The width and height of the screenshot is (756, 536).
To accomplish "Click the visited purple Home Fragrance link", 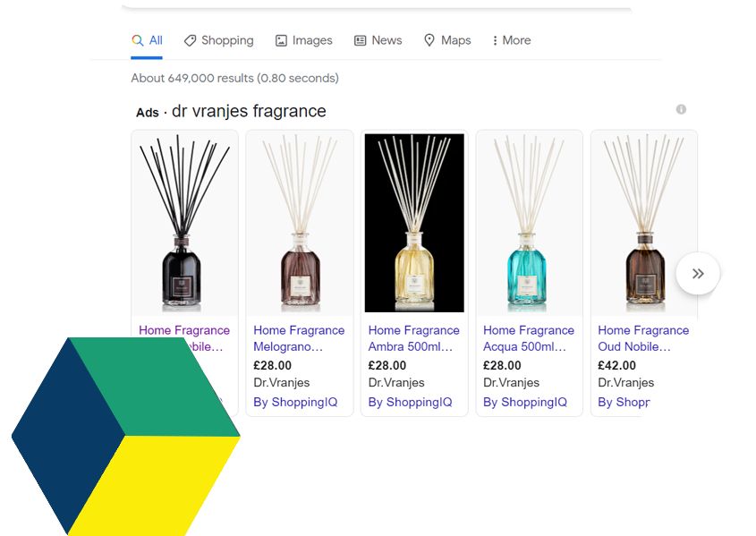I will 184,330.
